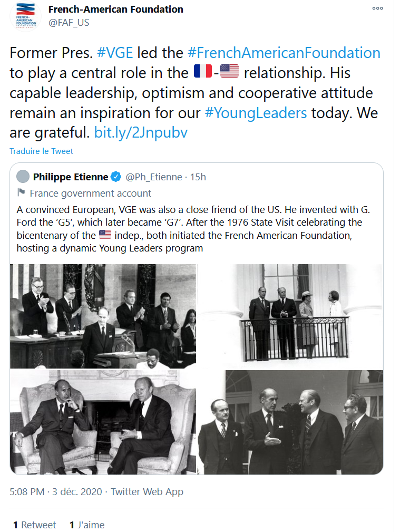Screen dimensions: 400x532
Task: Click the @FAF_US handle
Action: [x=69, y=22]
